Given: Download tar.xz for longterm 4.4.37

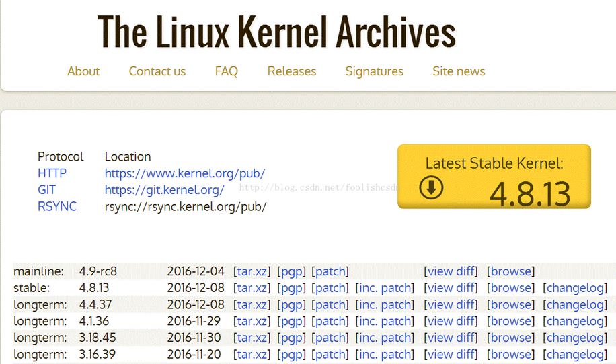Looking at the screenshot, I should 252,304.
